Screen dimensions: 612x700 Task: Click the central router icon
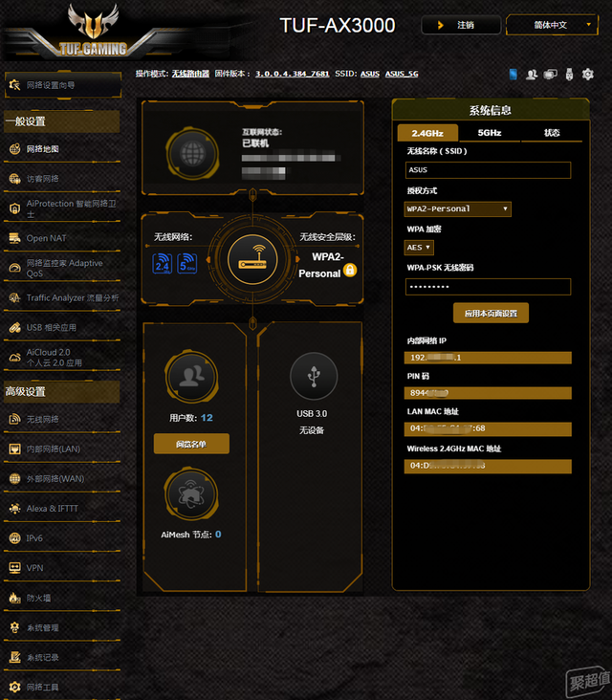252,259
